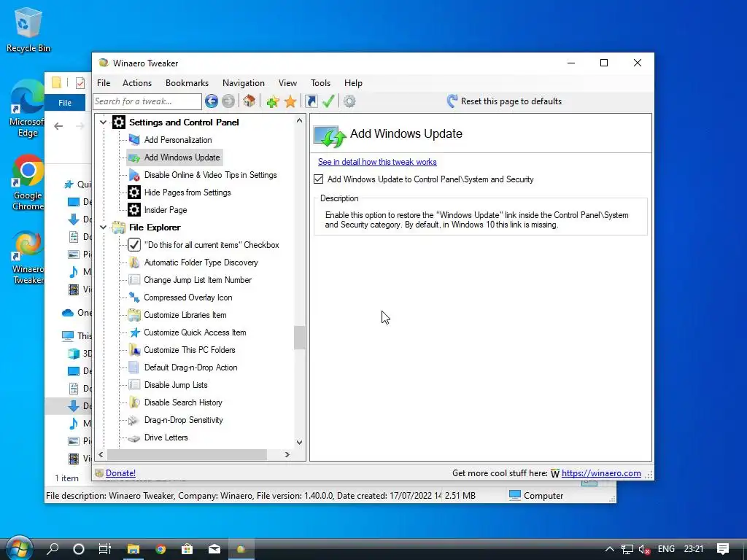Viewport: 747px width, 560px height.
Task: Open Disable Search History tweak
Action: (x=183, y=402)
